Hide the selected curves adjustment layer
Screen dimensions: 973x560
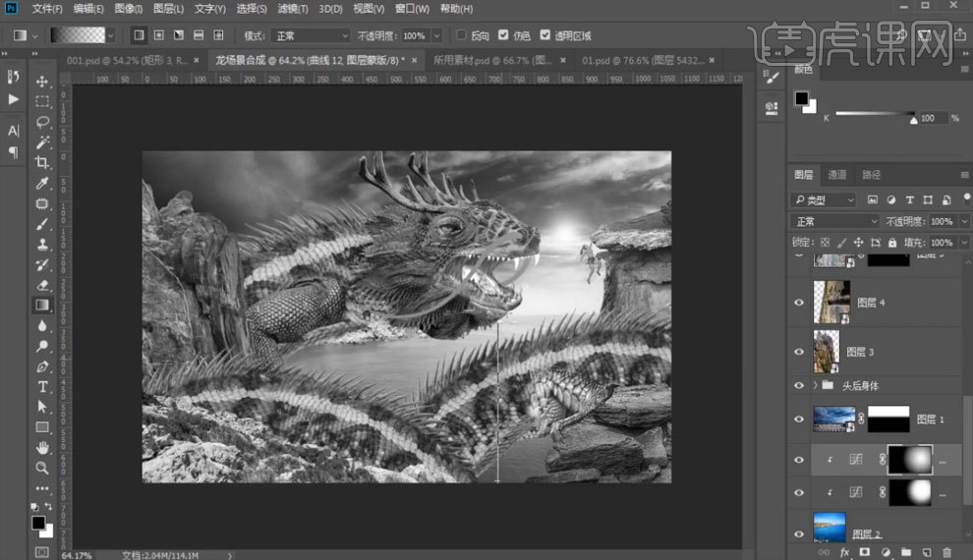tap(799, 460)
